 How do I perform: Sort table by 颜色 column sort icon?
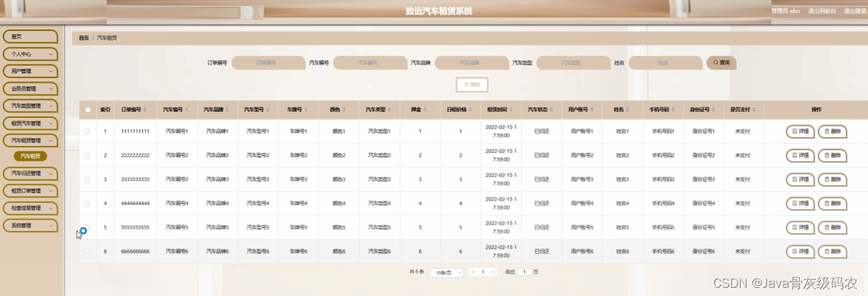(344, 110)
